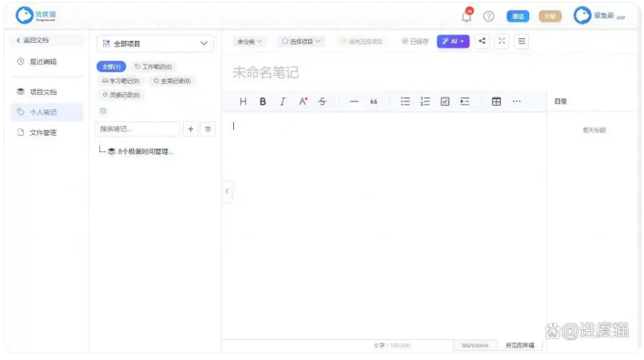Image resolution: width=644 pixels, height=360 pixels.
Task: Select the 工作笔记(0) tag filter
Action: pyautogui.click(x=153, y=67)
